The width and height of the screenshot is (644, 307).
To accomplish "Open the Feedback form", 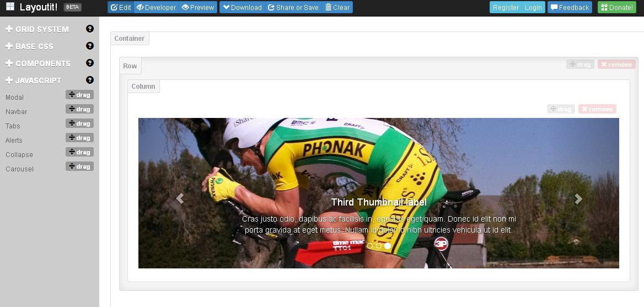I will pyautogui.click(x=570, y=7).
